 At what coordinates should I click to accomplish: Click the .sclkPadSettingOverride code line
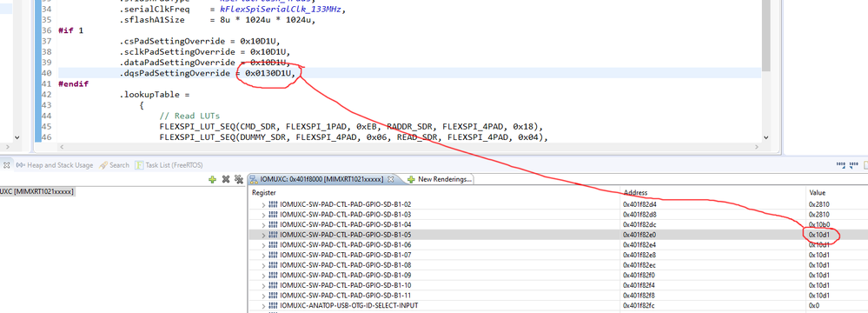(205, 52)
